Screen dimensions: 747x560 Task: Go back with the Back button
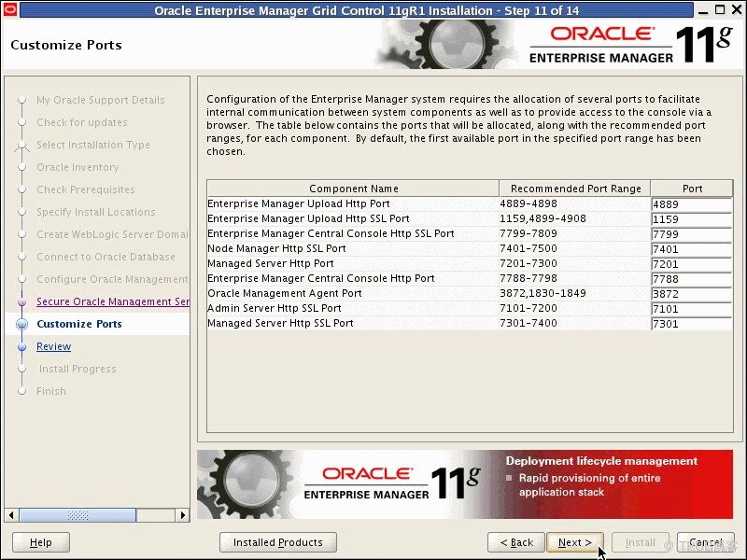pos(516,542)
